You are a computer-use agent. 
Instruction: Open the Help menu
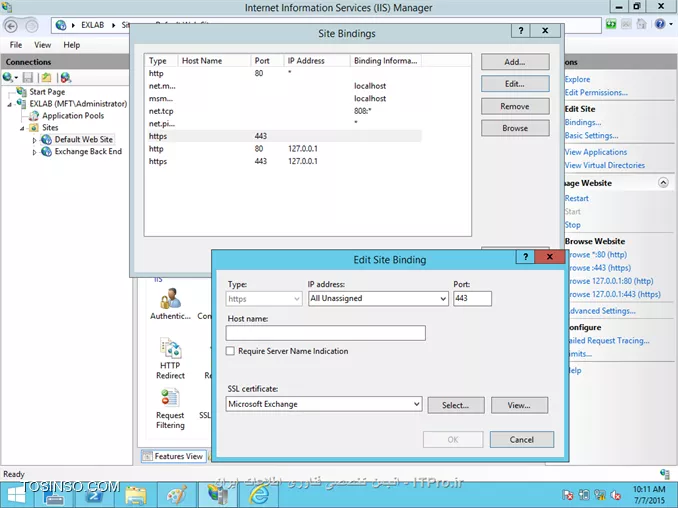tap(71, 45)
